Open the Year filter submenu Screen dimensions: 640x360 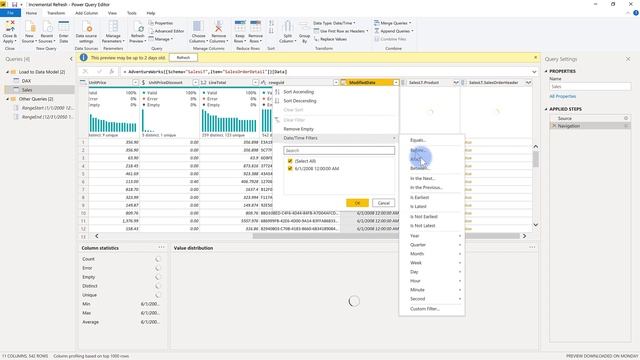pos(432,236)
